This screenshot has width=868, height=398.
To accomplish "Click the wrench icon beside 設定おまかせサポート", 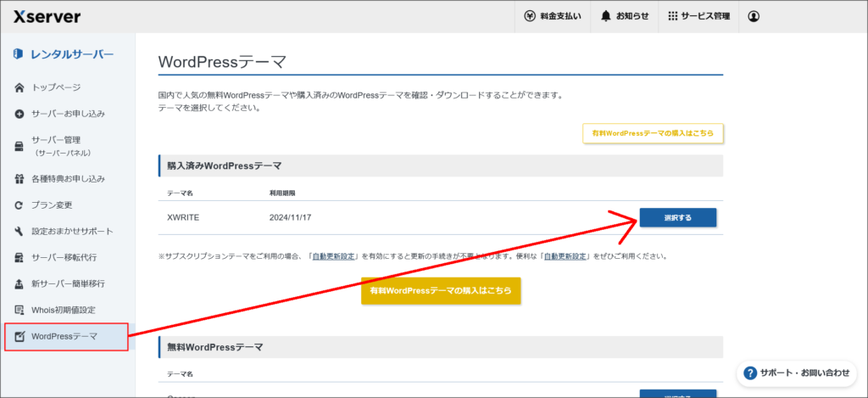I will click(19, 231).
